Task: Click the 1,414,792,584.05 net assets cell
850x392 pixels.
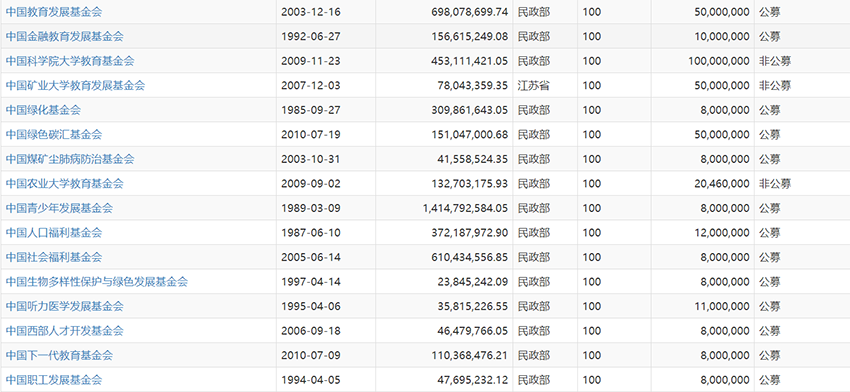Action: (444, 208)
